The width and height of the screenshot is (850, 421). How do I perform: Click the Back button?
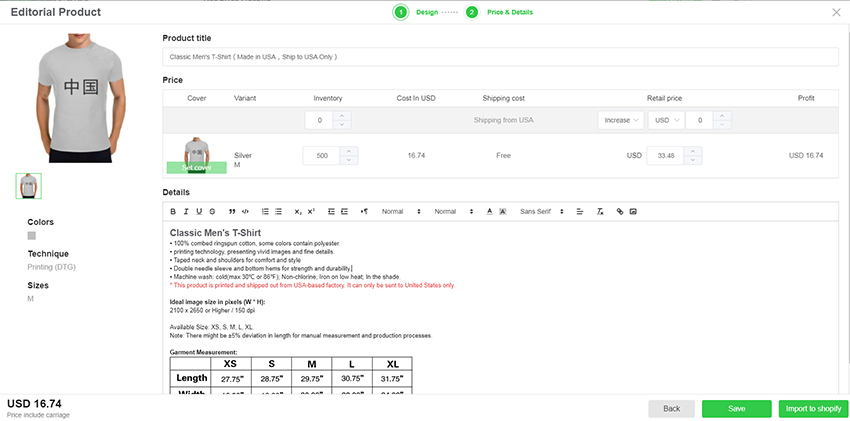point(672,409)
